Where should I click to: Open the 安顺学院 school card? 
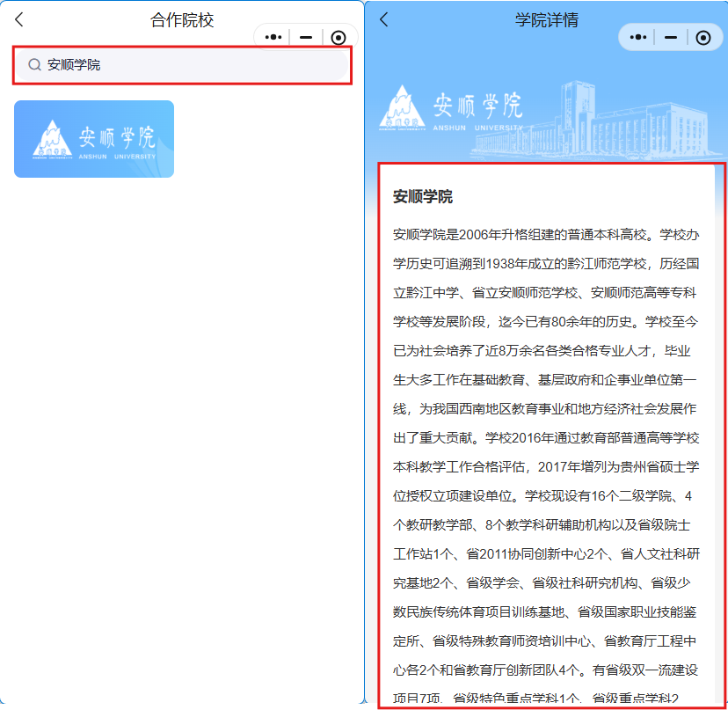94,139
